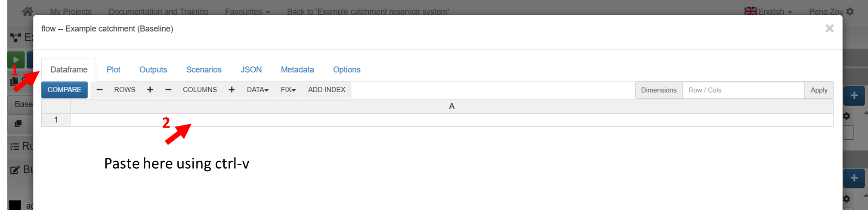Click the minus icon to remove rows
The width and height of the screenshot is (868, 210).
99,90
